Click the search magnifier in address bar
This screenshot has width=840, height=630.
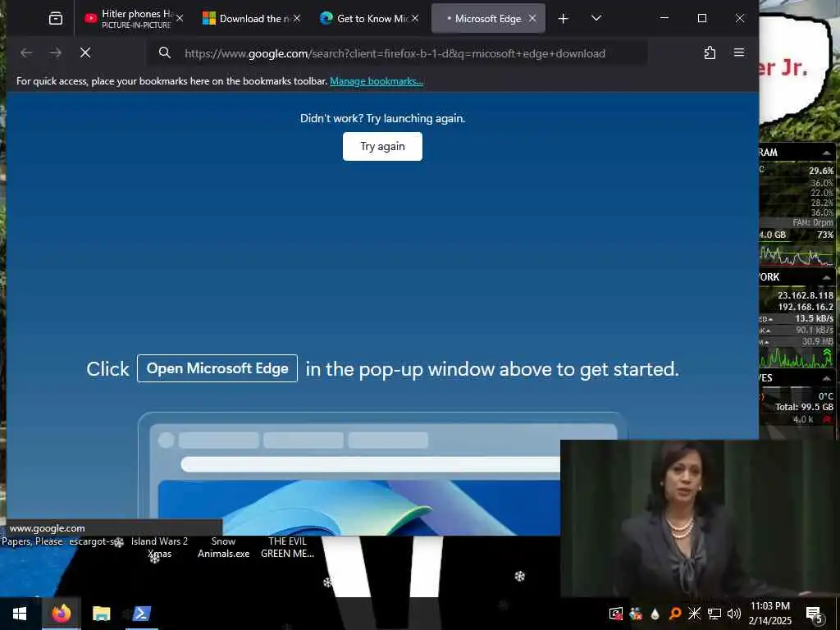pos(164,53)
